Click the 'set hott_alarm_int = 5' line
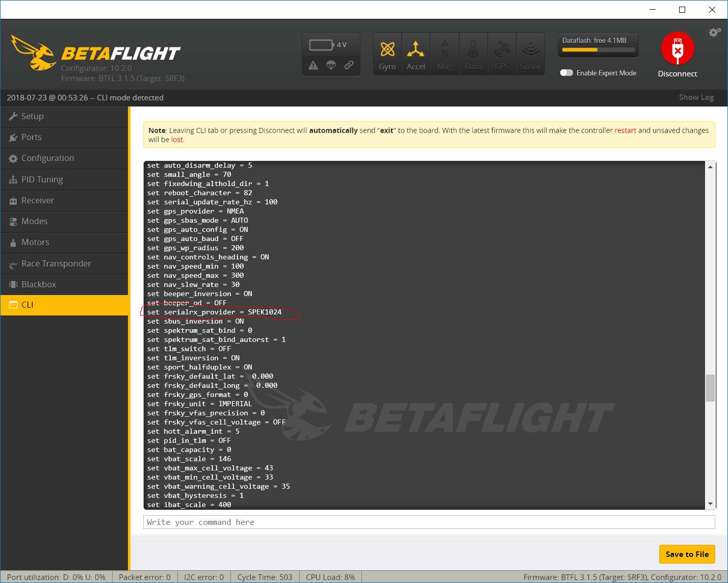This screenshot has height=583, width=728. (x=193, y=431)
